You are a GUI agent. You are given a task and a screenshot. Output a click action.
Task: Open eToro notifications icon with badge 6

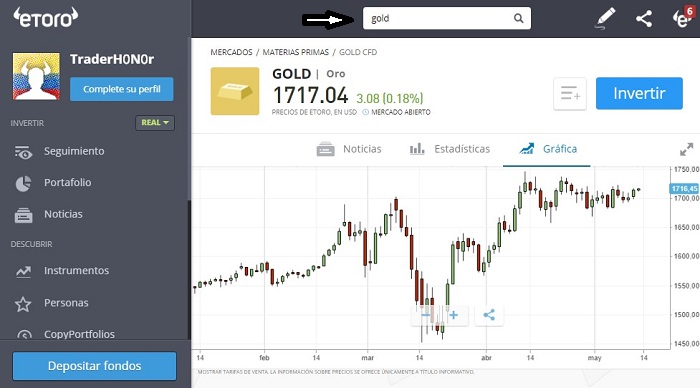(683, 17)
